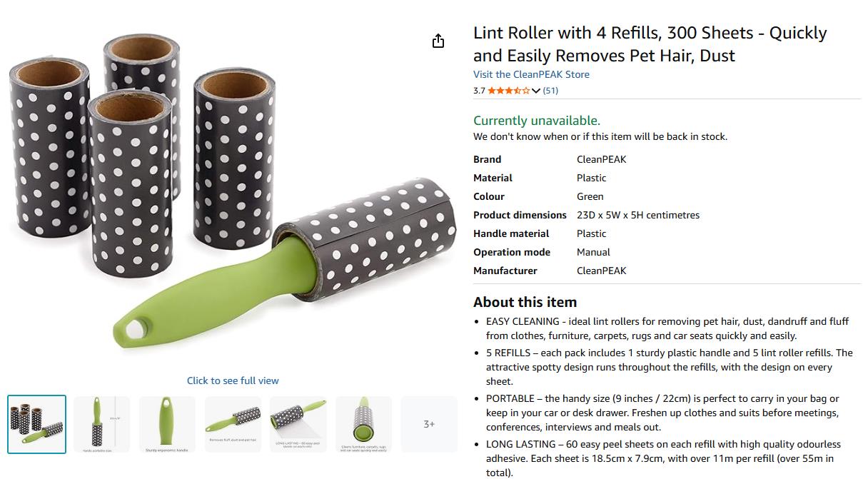
Task: Open the 3+ more images thumbnail
Action: [x=429, y=424]
